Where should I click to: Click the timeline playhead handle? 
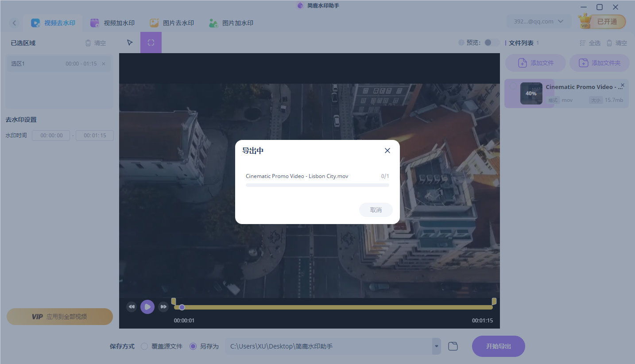(182, 307)
